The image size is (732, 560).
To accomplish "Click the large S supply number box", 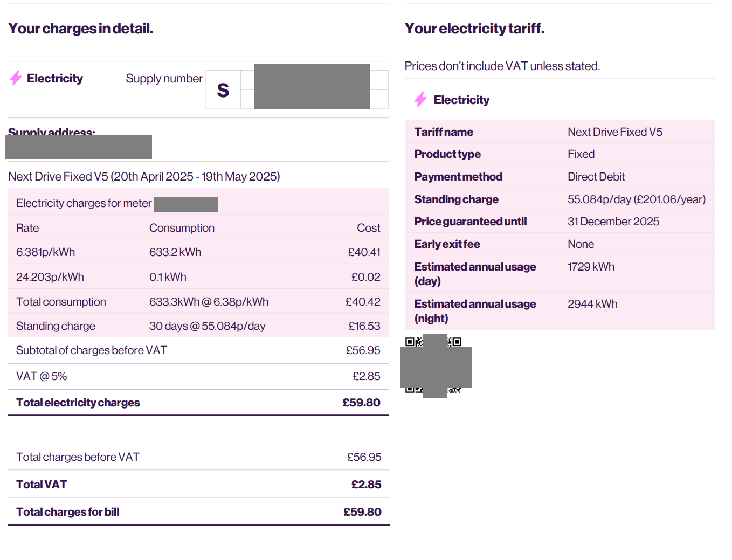I will tap(223, 90).
